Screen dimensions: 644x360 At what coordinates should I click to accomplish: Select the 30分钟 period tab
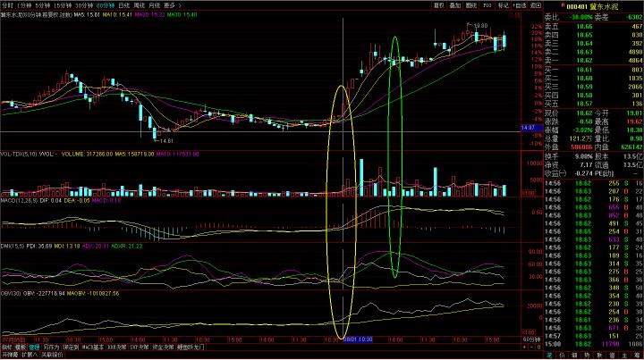pyautogui.click(x=84, y=5)
